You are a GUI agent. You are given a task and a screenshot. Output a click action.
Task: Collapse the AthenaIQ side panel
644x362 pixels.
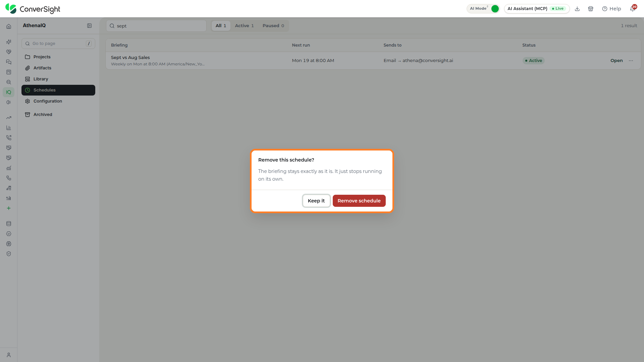(x=90, y=26)
